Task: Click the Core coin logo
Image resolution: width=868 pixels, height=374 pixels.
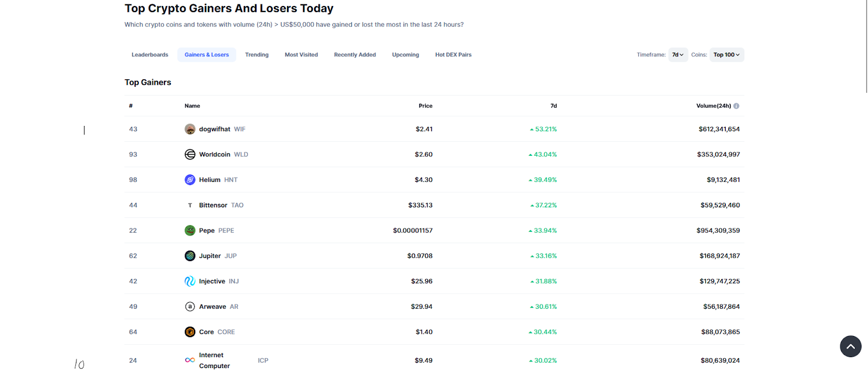Action: [x=190, y=332]
